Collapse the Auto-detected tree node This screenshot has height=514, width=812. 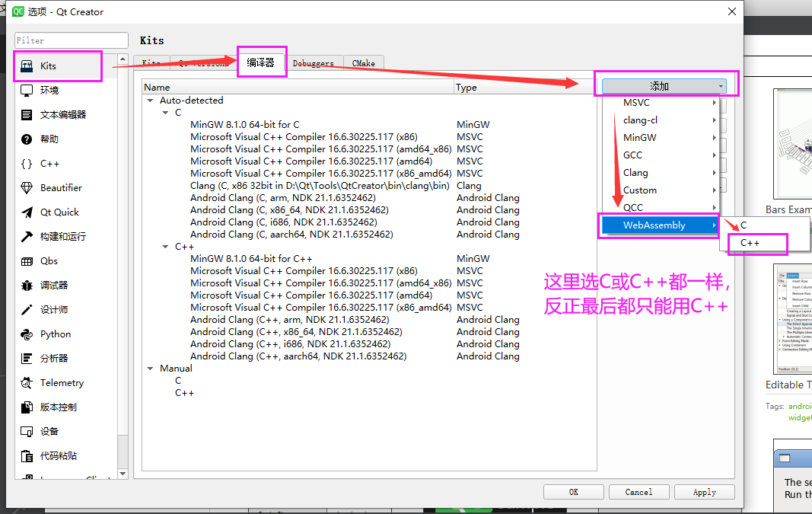[x=151, y=100]
